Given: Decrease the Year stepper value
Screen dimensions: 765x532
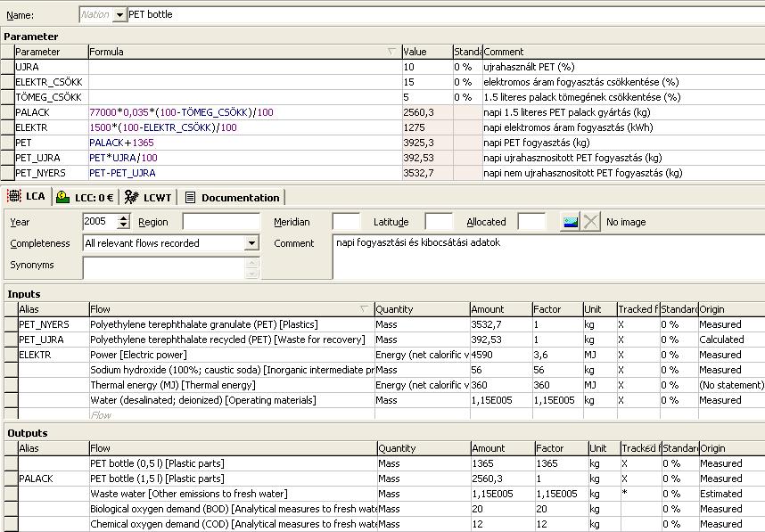Looking at the screenshot, I should pyautogui.click(x=124, y=225).
